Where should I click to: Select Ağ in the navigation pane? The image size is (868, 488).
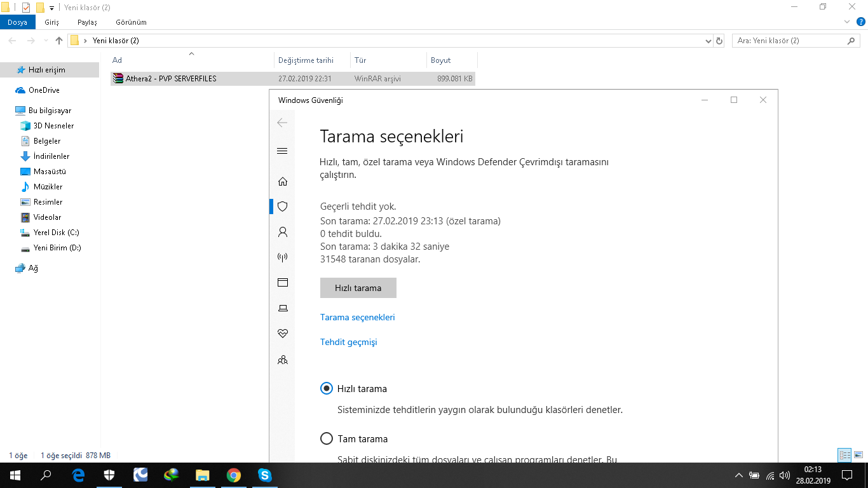coord(33,268)
